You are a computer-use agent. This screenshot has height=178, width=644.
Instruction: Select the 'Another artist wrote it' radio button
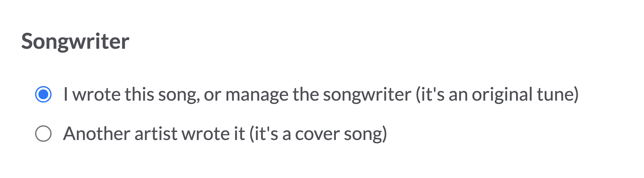pyautogui.click(x=43, y=133)
